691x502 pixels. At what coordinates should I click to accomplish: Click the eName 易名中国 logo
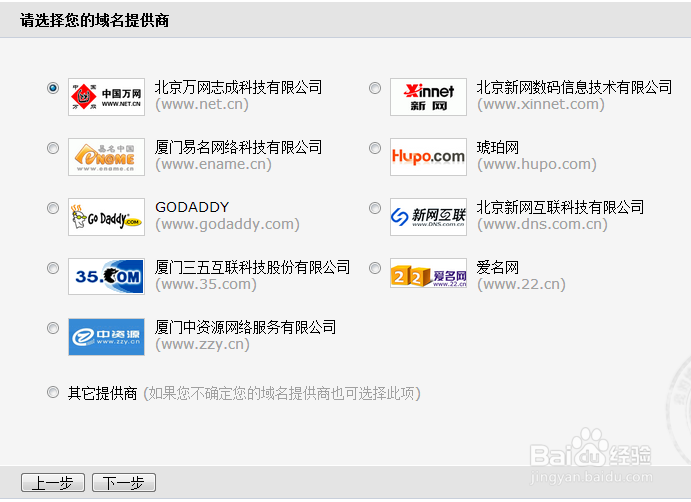click(x=106, y=157)
